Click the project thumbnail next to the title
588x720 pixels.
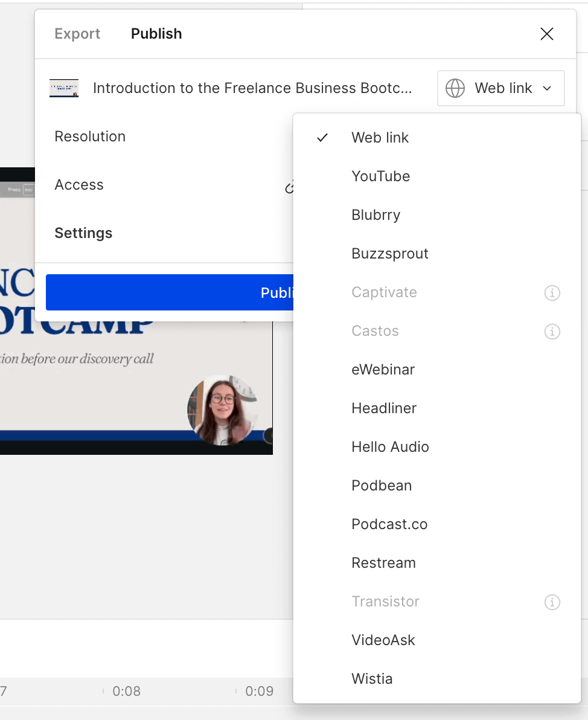coord(64,88)
